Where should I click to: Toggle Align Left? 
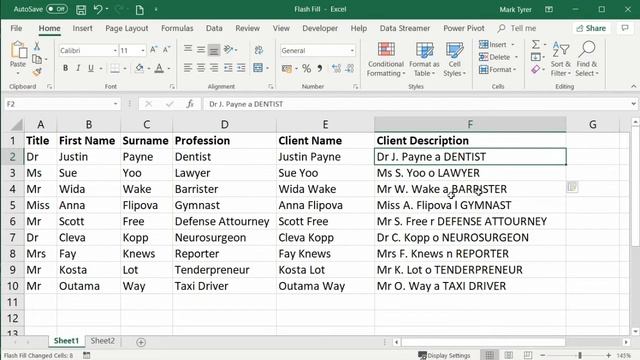point(188,68)
